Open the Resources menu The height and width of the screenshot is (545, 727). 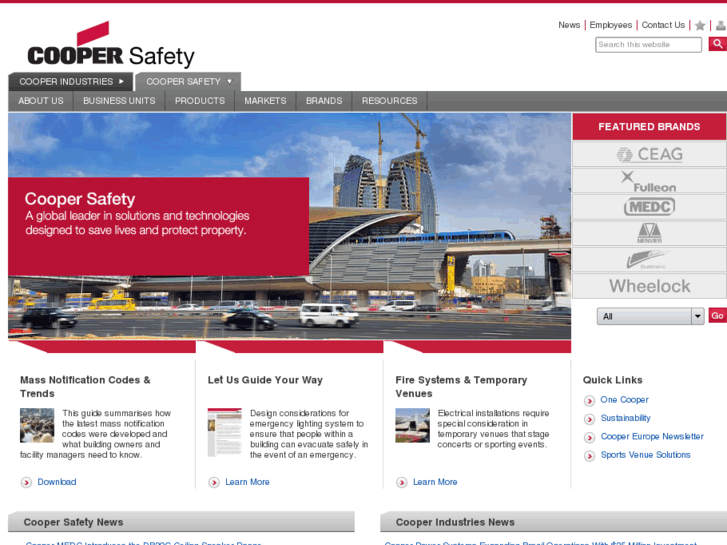pos(389,101)
